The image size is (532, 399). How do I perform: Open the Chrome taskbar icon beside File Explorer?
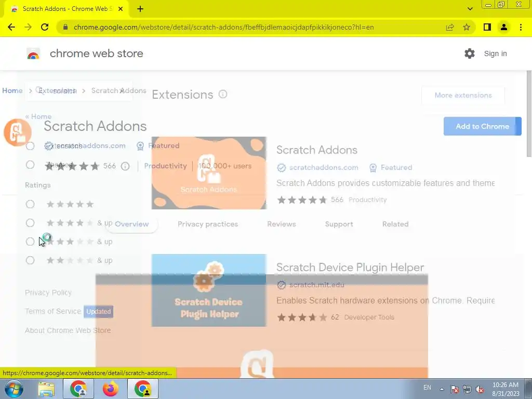click(78, 389)
